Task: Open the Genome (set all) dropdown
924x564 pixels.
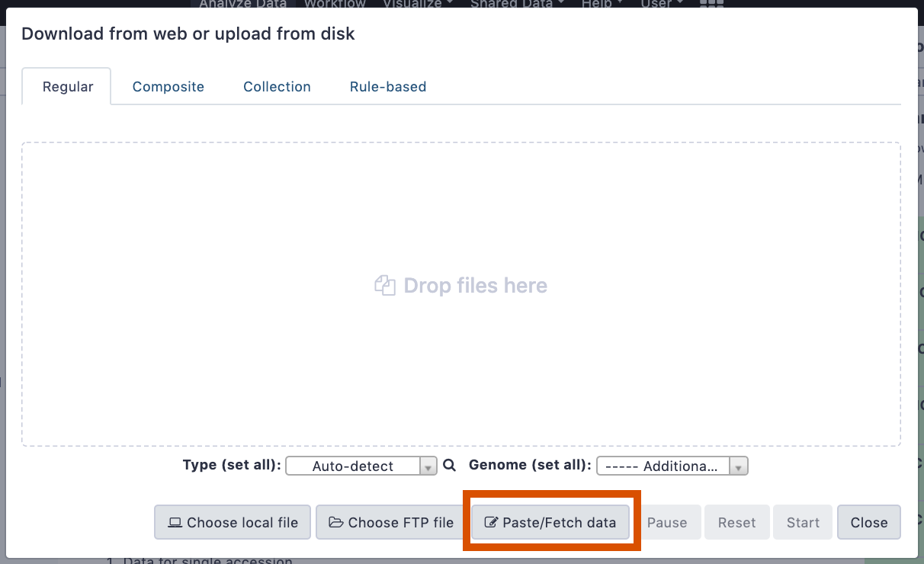Action: pyautogui.click(x=672, y=466)
